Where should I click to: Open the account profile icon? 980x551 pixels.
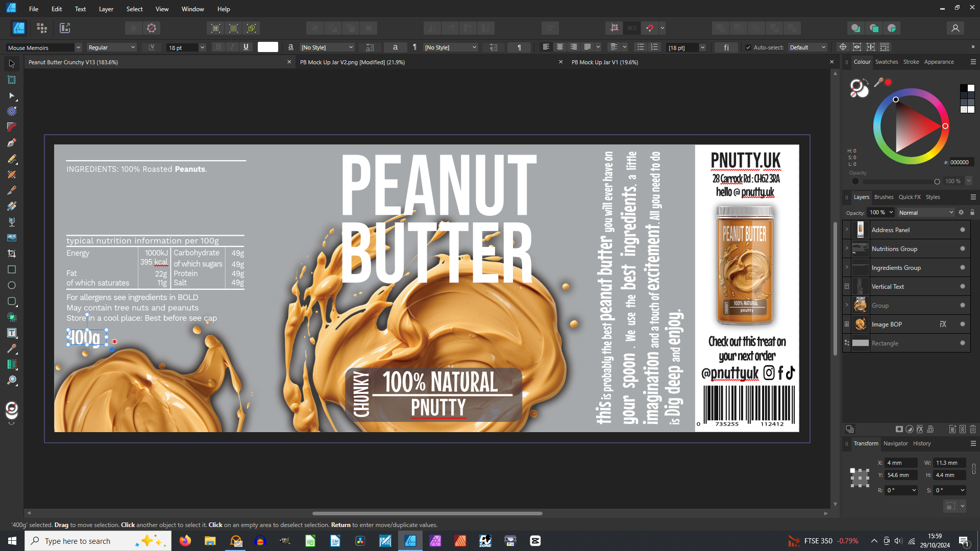coord(955,28)
